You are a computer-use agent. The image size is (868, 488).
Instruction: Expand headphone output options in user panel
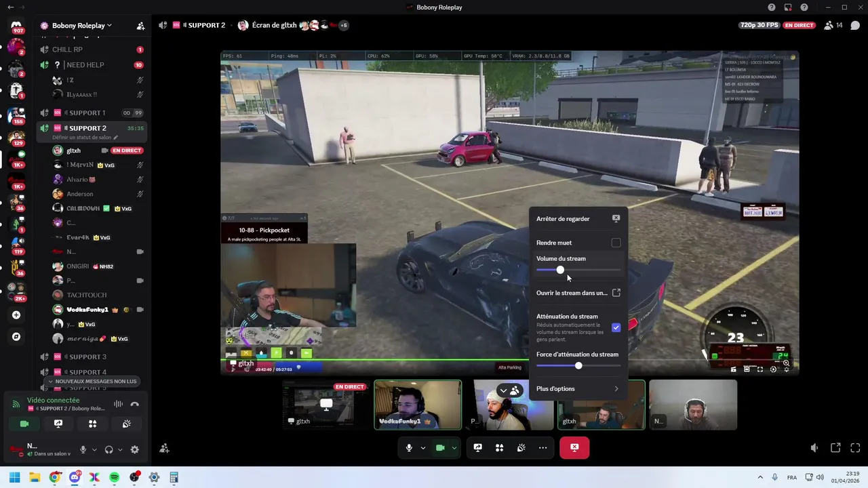(120, 449)
